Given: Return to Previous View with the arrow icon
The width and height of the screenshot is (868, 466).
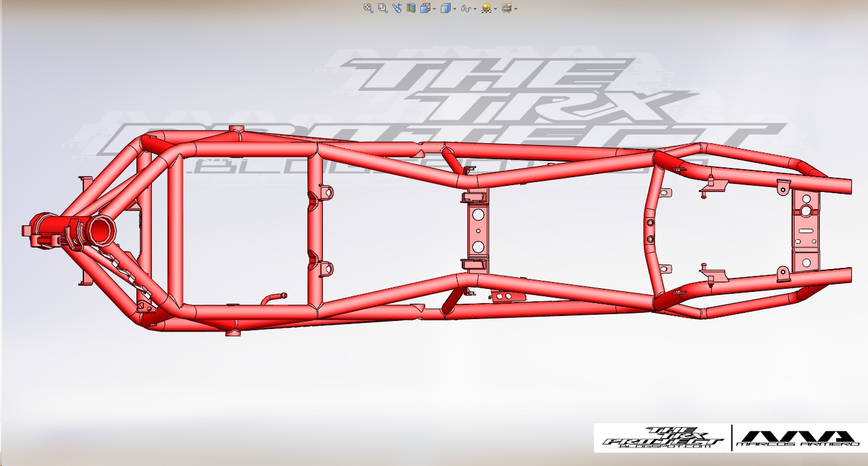Looking at the screenshot, I should 397,8.
